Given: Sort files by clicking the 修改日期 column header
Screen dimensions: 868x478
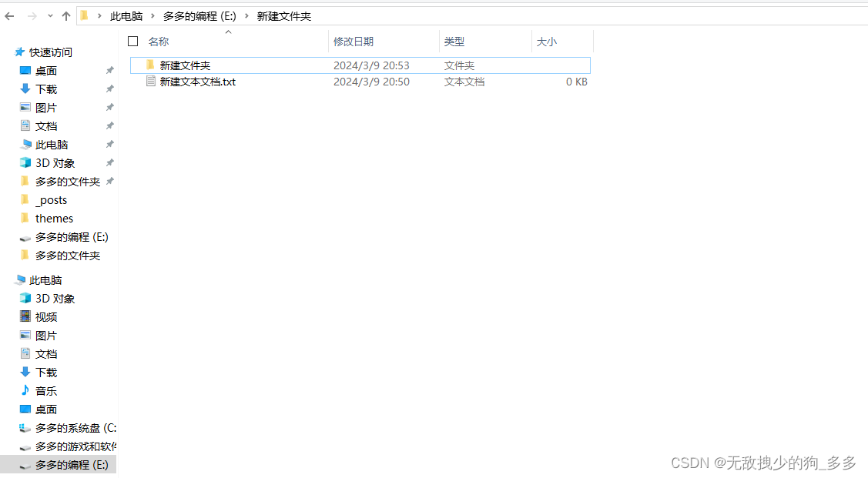Looking at the screenshot, I should (x=353, y=42).
